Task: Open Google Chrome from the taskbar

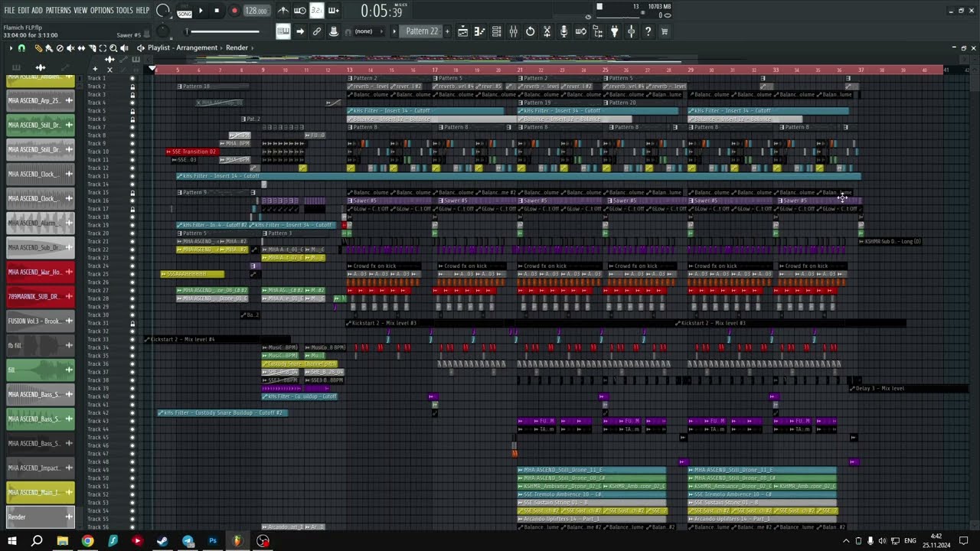Action: [x=87, y=541]
